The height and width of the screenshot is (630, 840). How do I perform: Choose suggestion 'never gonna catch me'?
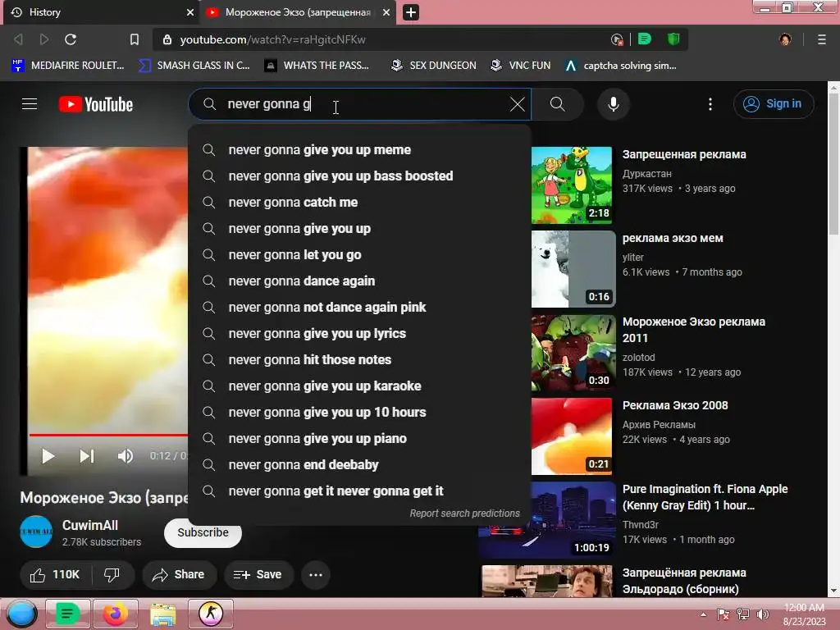point(359,203)
